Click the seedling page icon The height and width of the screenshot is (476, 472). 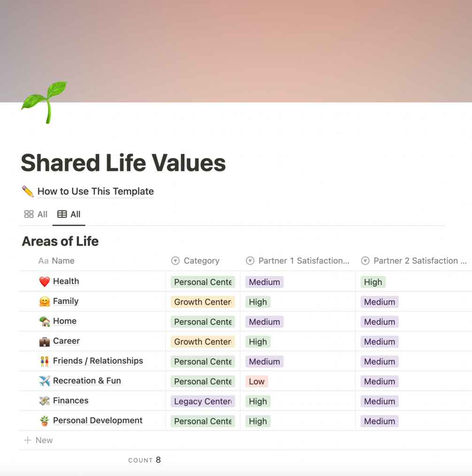pos(45,102)
